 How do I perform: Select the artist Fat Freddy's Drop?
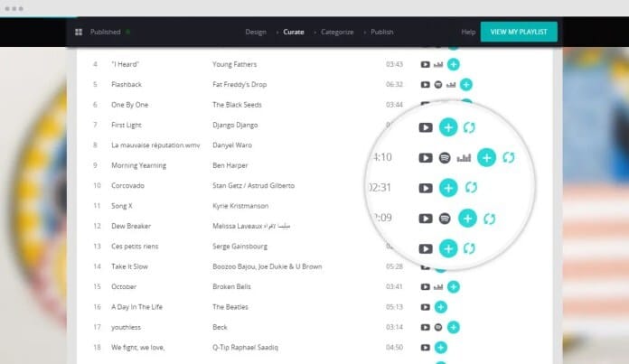coord(239,85)
